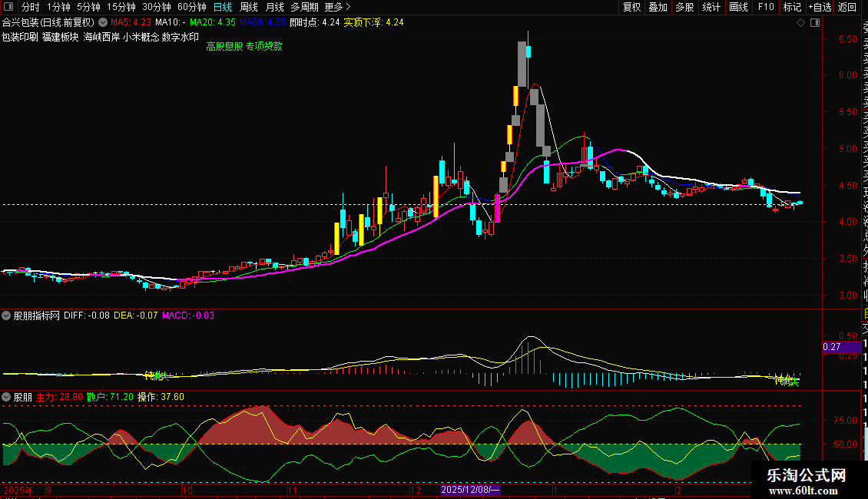Click the 海峡西岸 concept tag

click(101, 37)
